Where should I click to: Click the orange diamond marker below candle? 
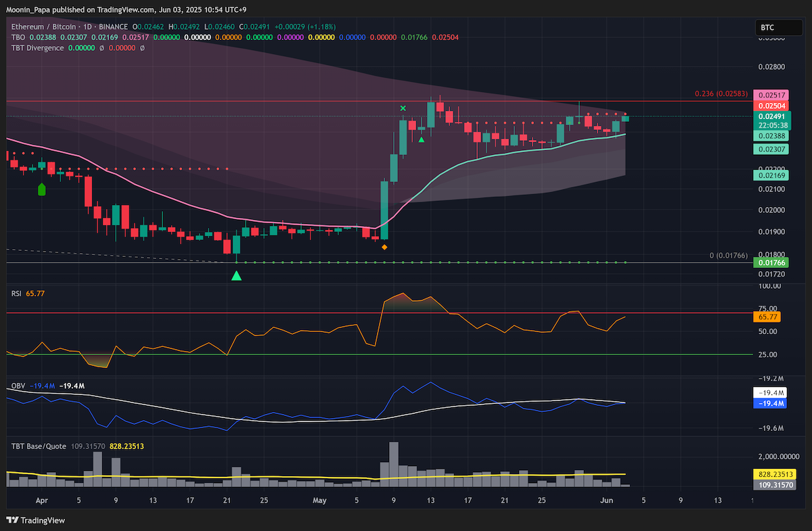(x=384, y=247)
